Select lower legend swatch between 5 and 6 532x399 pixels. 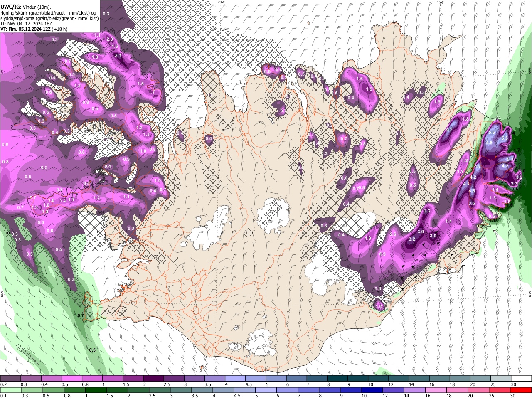(x=266, y=390)
